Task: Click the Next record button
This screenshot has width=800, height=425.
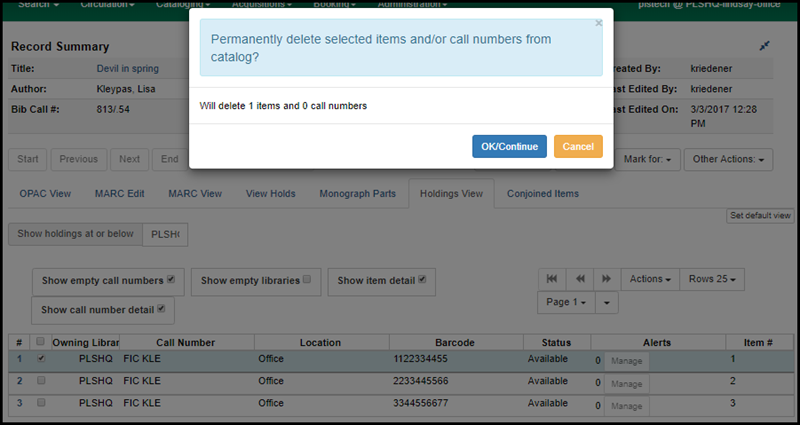Action: click(130, 159)
